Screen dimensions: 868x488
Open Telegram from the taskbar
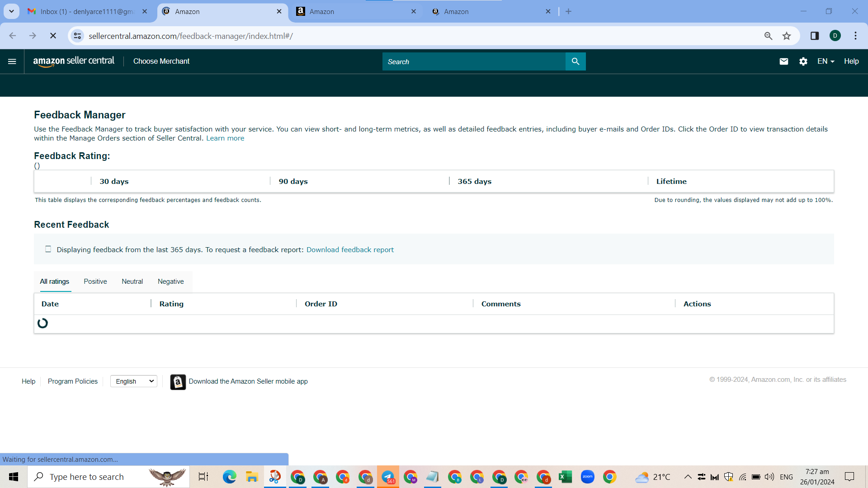coord(388,477)
